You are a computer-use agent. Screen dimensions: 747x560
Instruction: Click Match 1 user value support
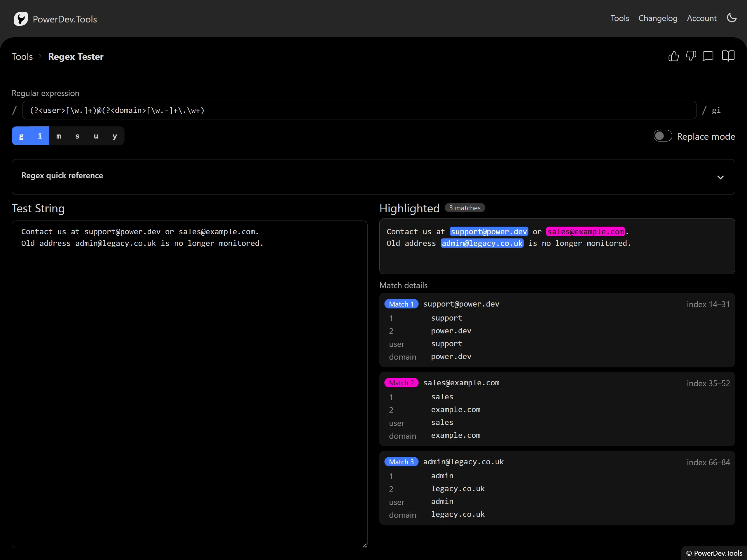pos(446,344)
